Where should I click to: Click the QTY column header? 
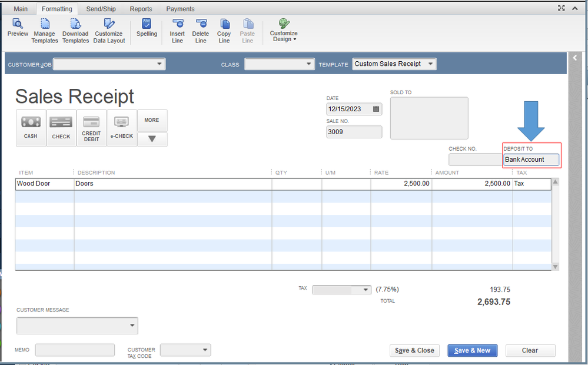(281, 172)
